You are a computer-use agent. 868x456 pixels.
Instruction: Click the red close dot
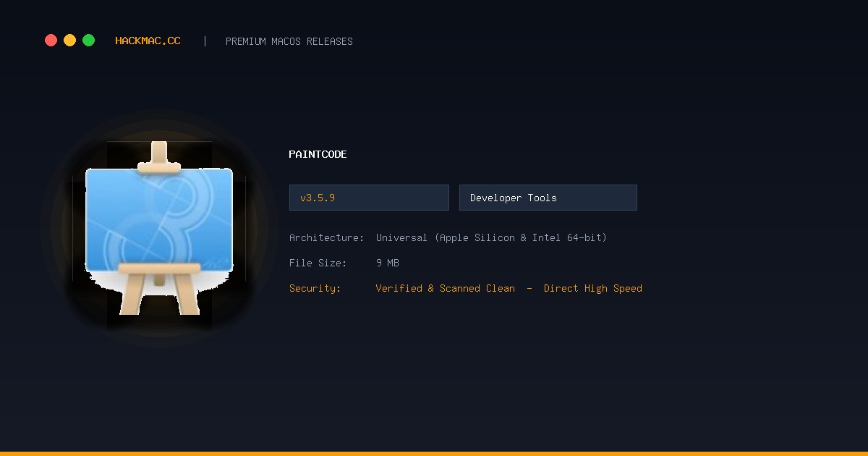click(51, 41)
